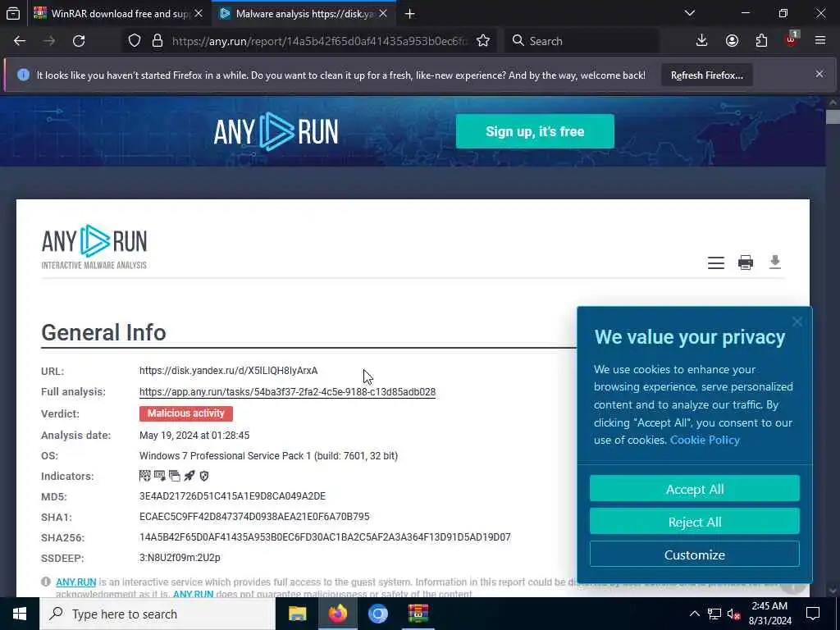This screenshot has width=840, height=630.
Task: Open the Cookie Policy link
Action: click(x=705, y=441)
